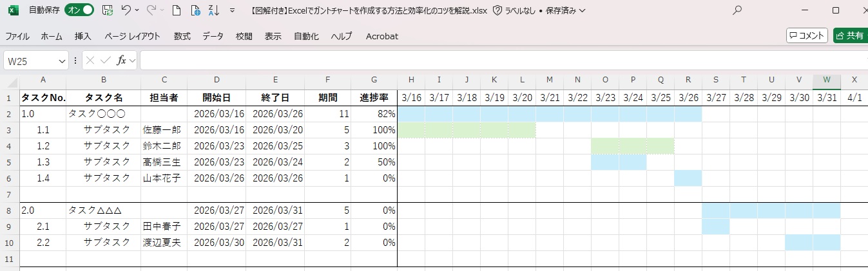The width and height of the screenshot is (868, 271).
Task: Open the 数式 ribbon tab
Action: tap(182, 36)
